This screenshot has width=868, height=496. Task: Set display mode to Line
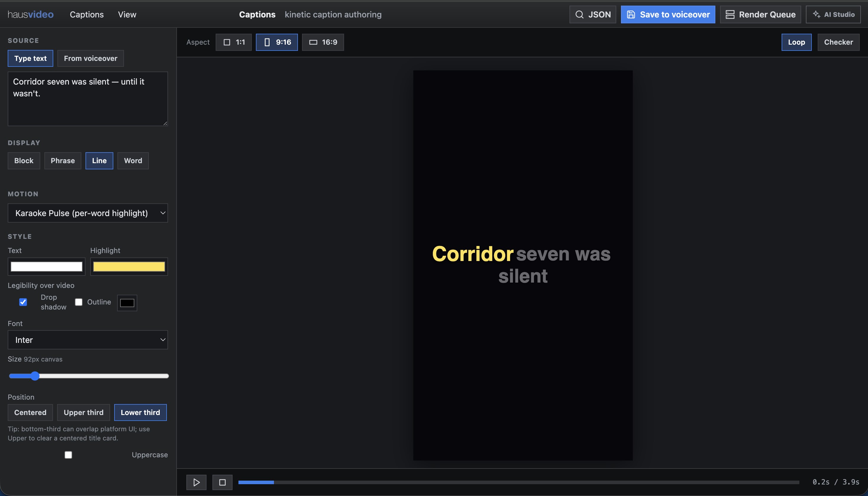(99, 161)
